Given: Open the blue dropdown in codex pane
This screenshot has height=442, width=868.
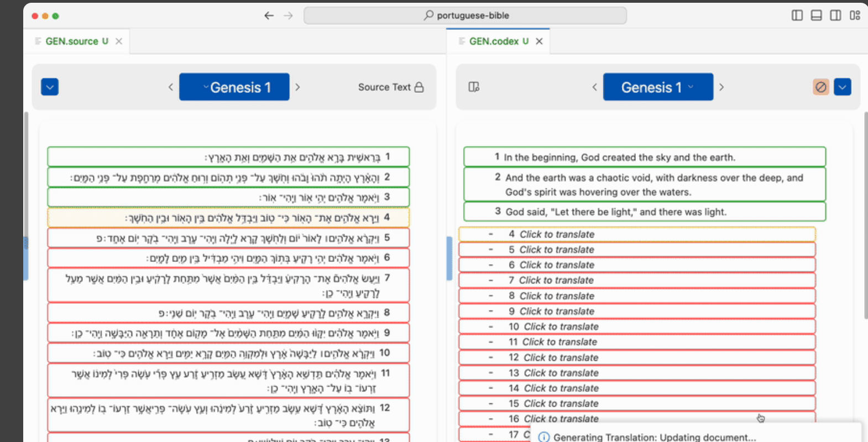Looking at the screenshot, I should click(843, 87).
